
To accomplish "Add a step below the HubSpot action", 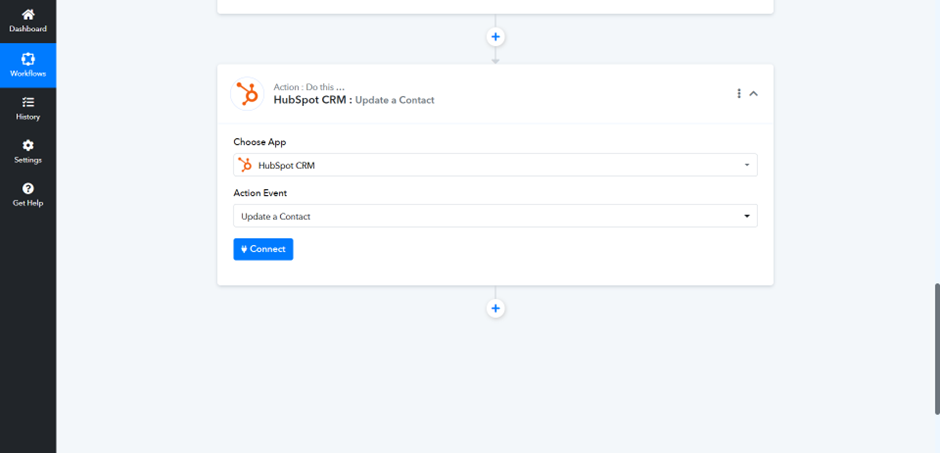I will point(495,309).
